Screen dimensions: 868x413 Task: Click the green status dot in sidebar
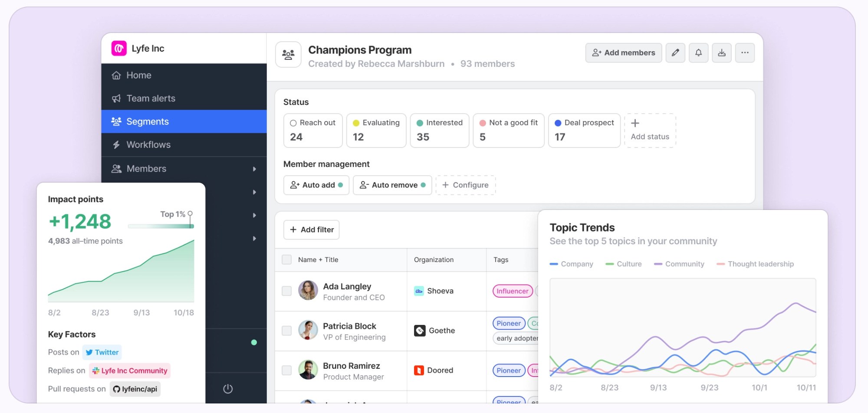coord(254,342)
